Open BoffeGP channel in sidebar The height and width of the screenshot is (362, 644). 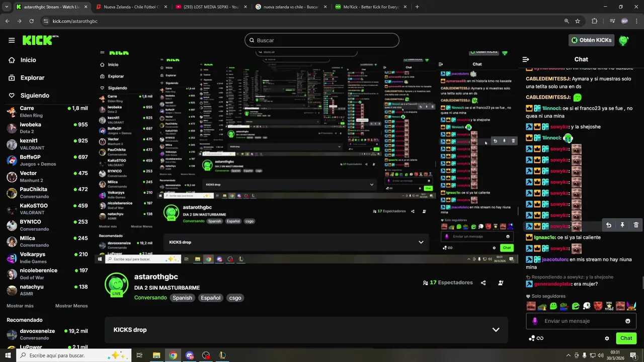pos(47,160)
